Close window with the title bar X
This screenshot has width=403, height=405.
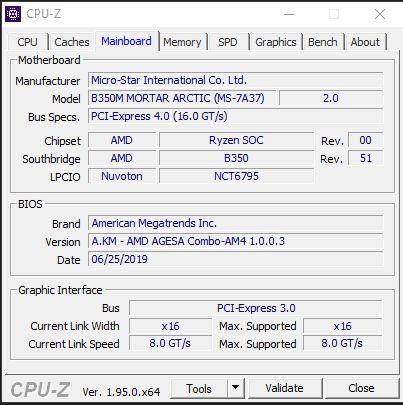click(x=380, y=14)
